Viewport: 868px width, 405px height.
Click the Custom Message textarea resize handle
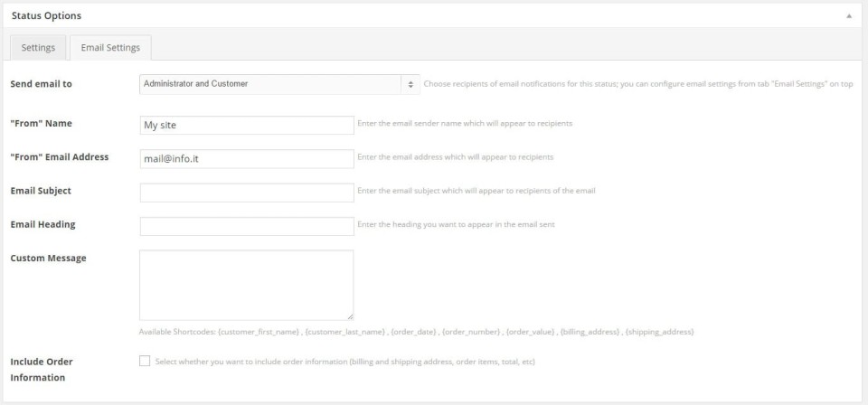click(x=349, y=316)
